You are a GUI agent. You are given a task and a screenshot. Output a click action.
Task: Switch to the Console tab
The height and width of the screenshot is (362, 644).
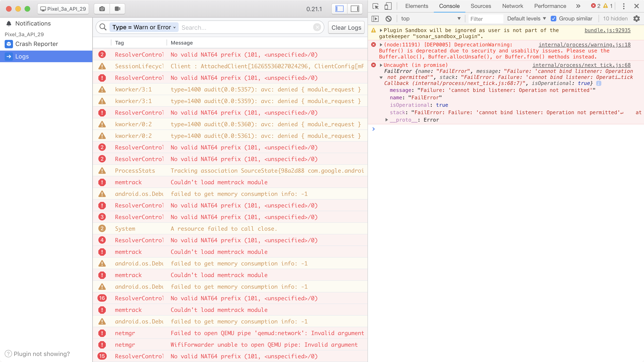click(449, 6)
